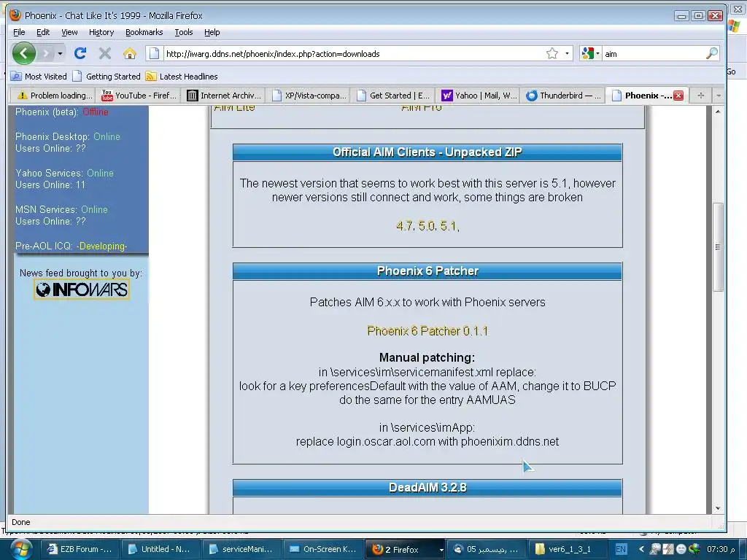Image resolution: width=747 pixels, height=560 pixels.
Task: Open the Windows Start orb
Action: pos(21,549)
